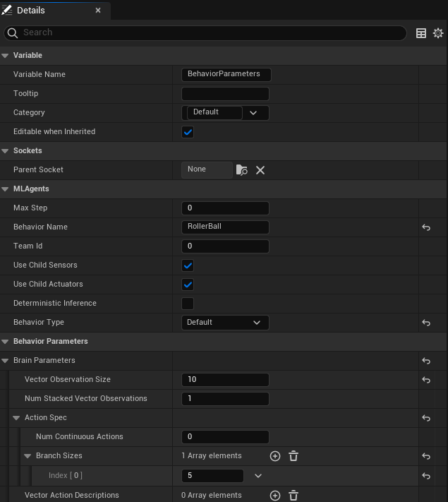The height and width of the screenshot is (502, 448).
Task: Reset Branch Sizes Index 0 to default
Action: tap(426, 476)
